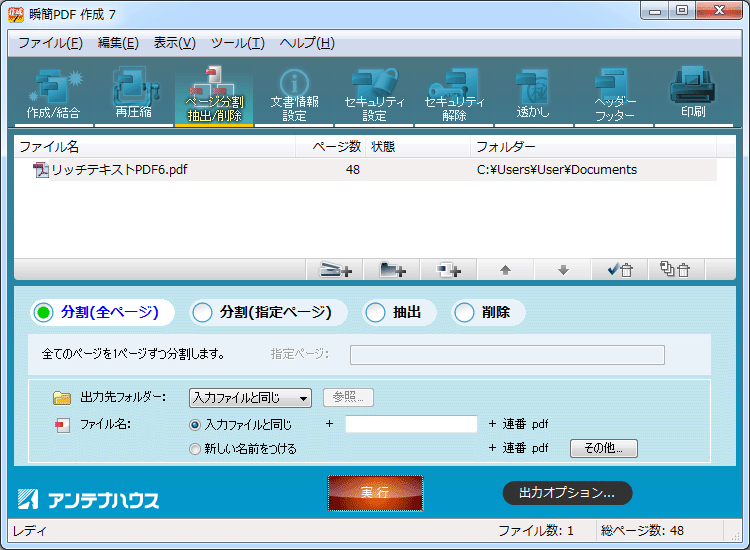Open 文書情報設定 document info tool
Image resolution: width=750 pixels, height=550 pixels.
pos(294,95)
